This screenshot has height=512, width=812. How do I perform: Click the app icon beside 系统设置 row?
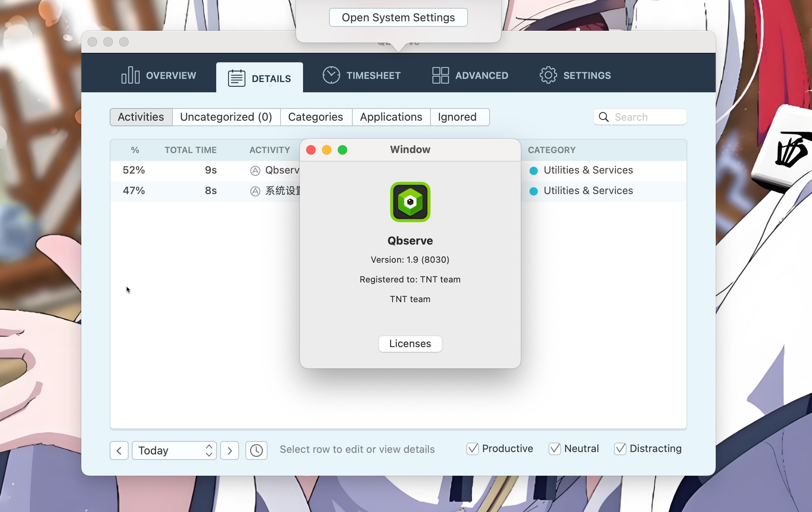pos(255,191)
